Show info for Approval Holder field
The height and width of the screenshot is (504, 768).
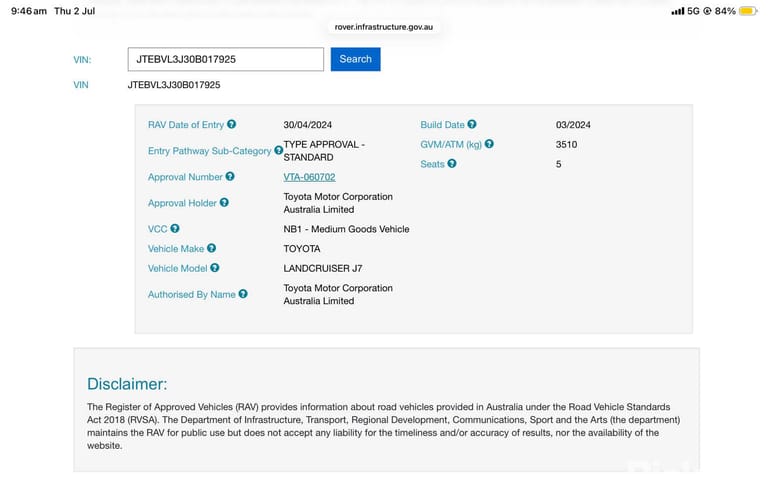pyautogui.click(x=224, y=202)
